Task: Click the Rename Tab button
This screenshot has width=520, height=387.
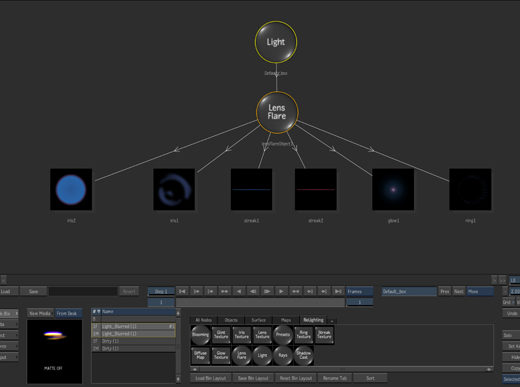Action: pyautogui.click(x=335, y=378)
